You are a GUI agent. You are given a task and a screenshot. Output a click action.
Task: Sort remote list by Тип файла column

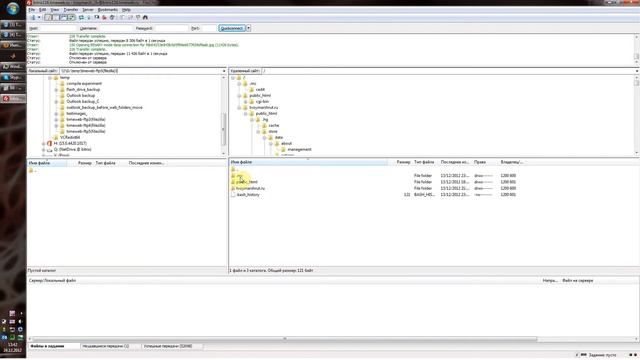point(424,162)
